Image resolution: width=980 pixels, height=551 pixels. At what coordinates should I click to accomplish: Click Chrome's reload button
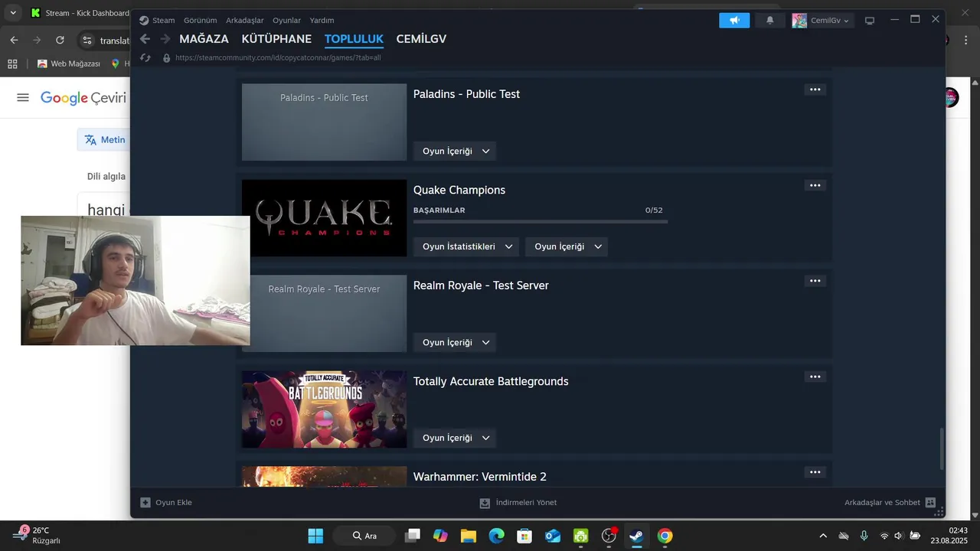(x=60, y=40)
